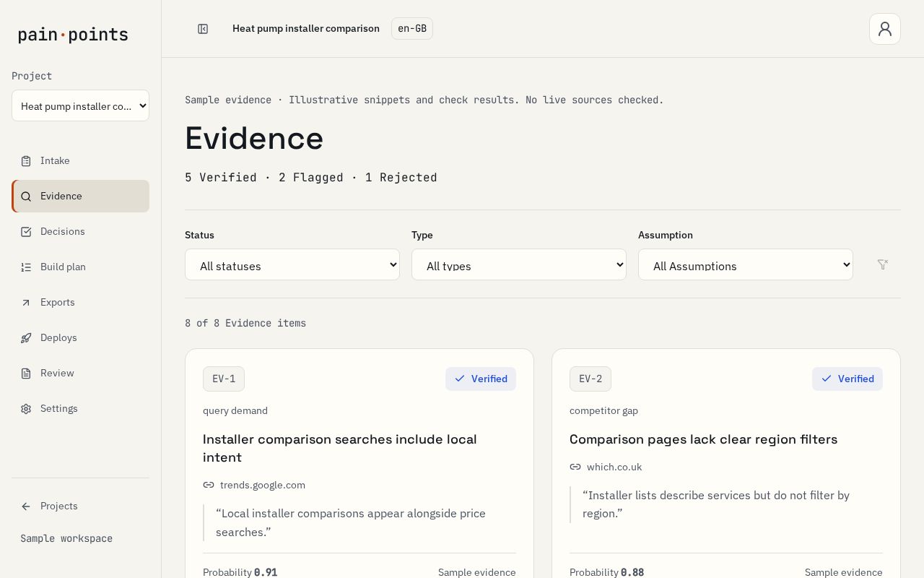The height and width of the screenshot is (578, 924).
Task: Collapse the sidebar panel icon
Action: [x=203, y=29]
